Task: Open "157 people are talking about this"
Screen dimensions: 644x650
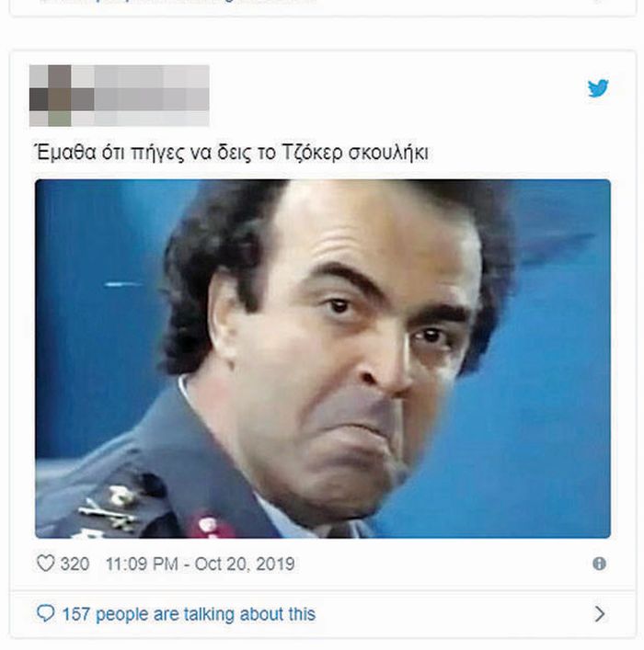Action: 189,614
